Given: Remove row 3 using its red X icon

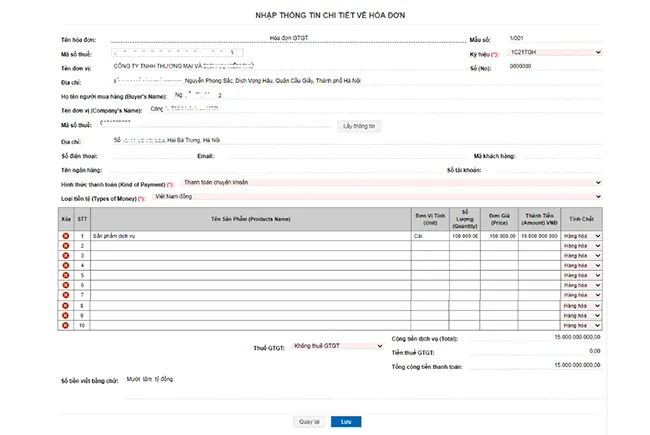Looking at the screenshot, I should (x=66, y=256).
